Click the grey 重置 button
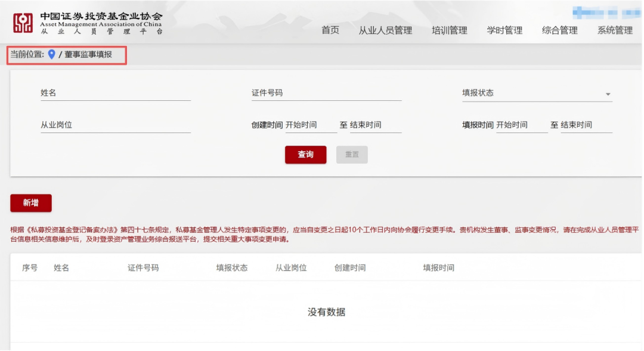 [x=352, y=155]
